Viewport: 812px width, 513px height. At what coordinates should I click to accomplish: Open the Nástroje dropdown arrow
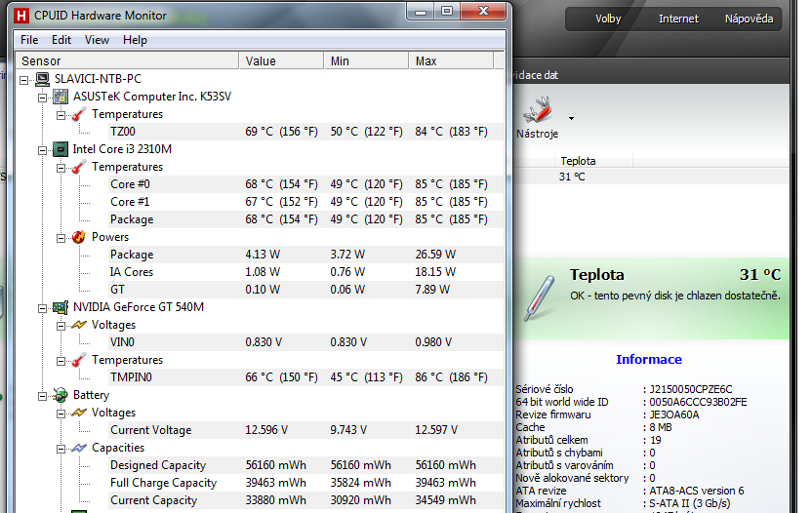[571, 119]
